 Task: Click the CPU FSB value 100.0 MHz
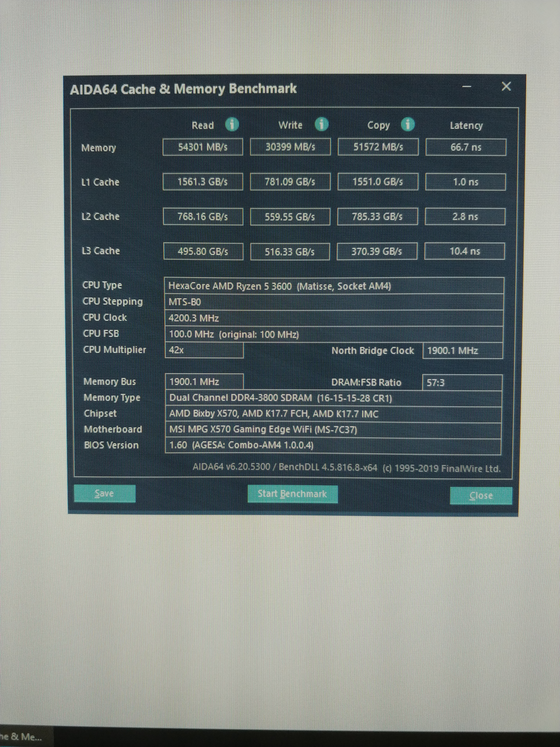click(334, 334)
